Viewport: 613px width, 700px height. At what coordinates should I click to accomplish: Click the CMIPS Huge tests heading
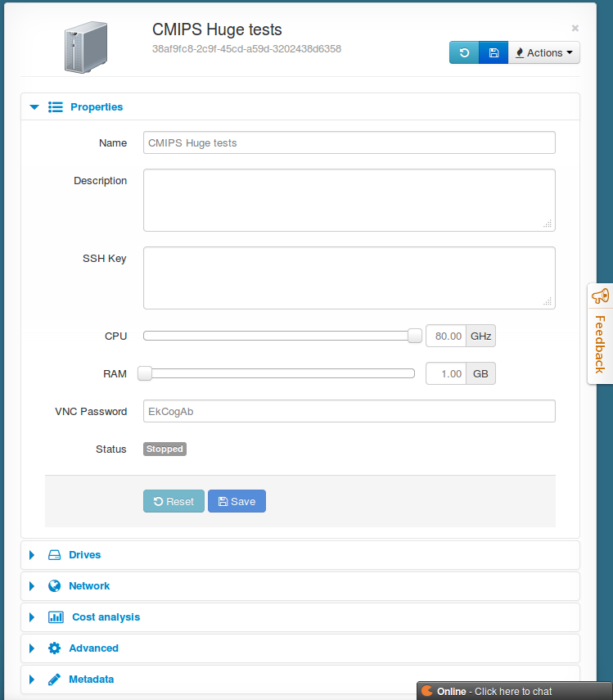click(x=217, y=29)
